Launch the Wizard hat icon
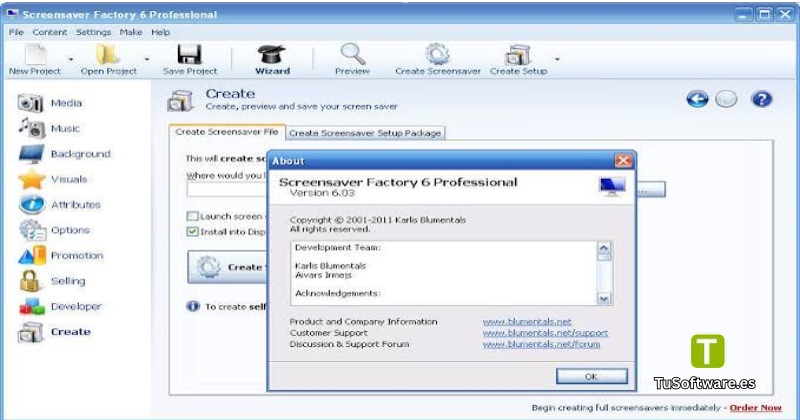Viewport: 800px width, 420px height. [271, 55]
